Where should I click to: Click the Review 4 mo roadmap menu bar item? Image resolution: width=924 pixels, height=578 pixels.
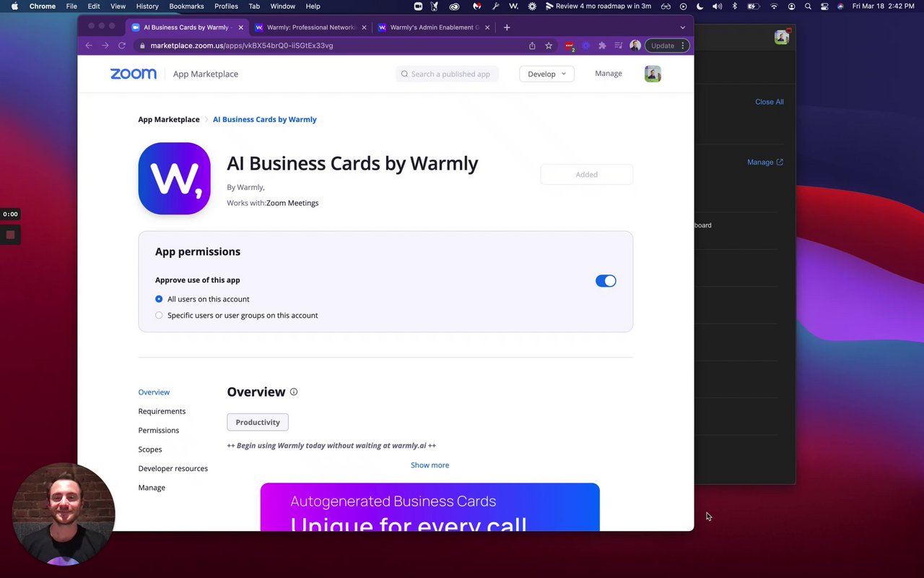pyautogui.click(x=598, y=6)
